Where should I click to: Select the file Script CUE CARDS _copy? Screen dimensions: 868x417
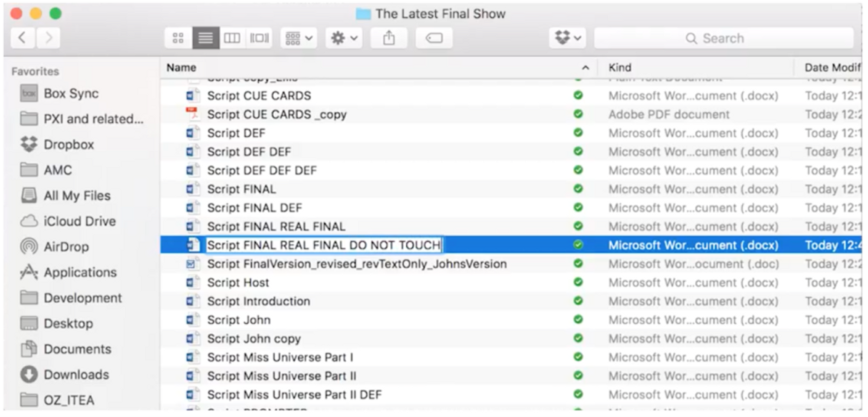277,115
